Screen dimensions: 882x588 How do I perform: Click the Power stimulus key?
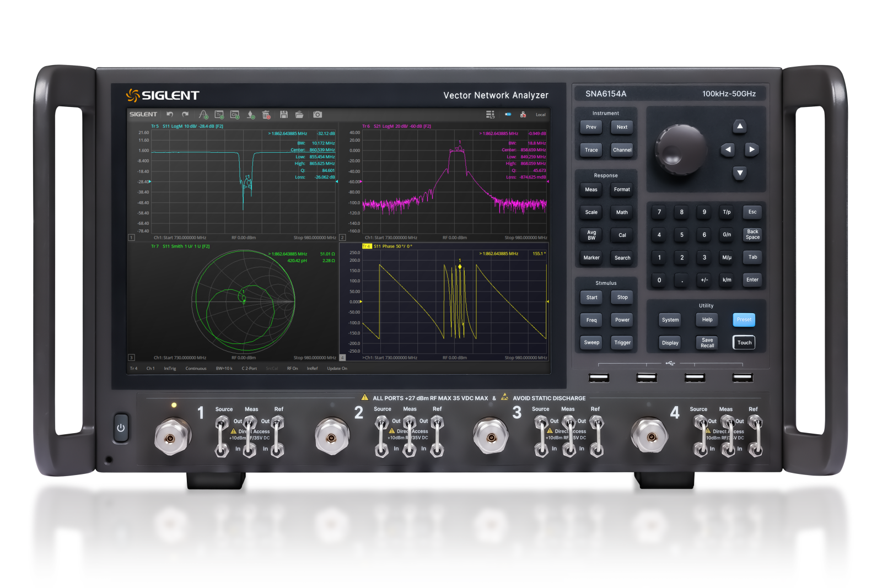tap(622, 320)
